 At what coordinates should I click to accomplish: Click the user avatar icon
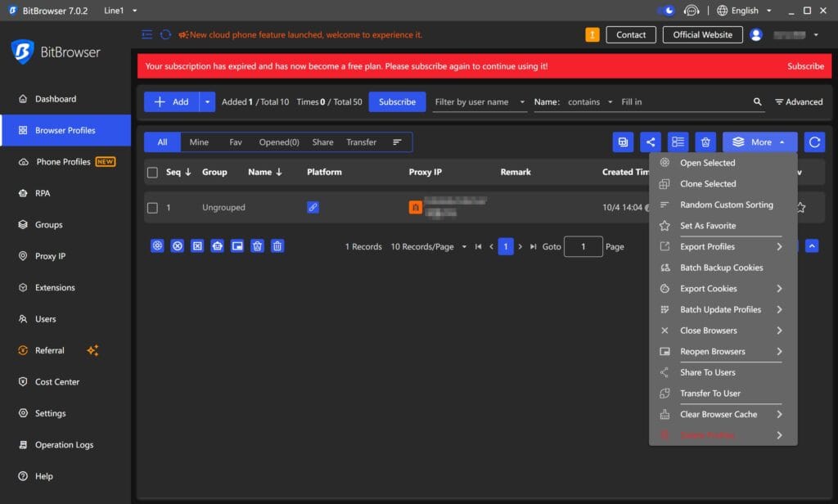(755, 34)
